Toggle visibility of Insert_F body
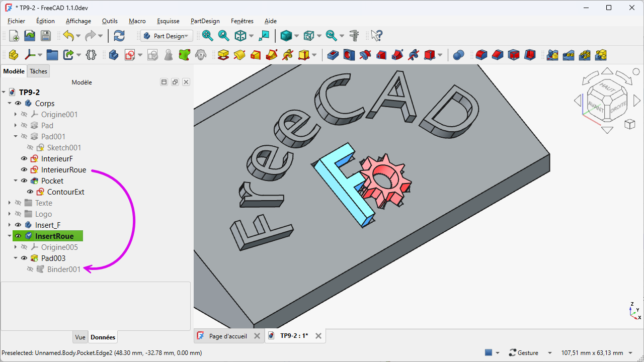Screen dimensions: 644x362 click(18, 225)
